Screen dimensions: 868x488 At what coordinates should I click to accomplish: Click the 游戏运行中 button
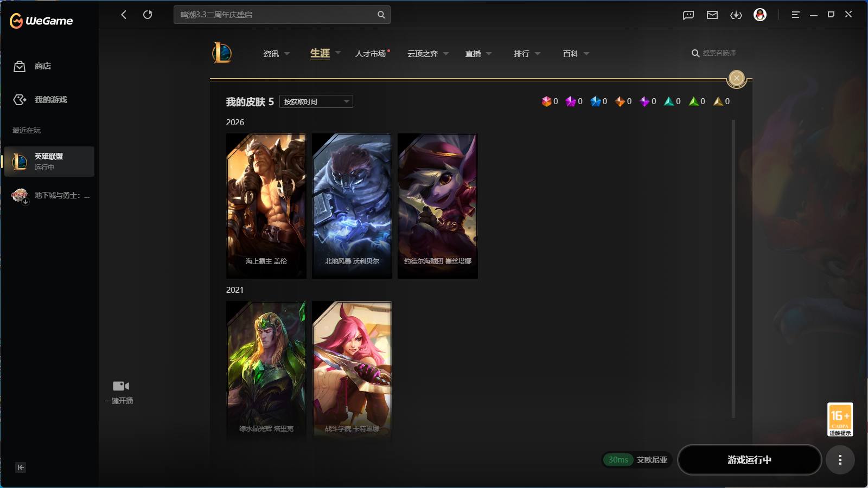click(x=749, y=460)
